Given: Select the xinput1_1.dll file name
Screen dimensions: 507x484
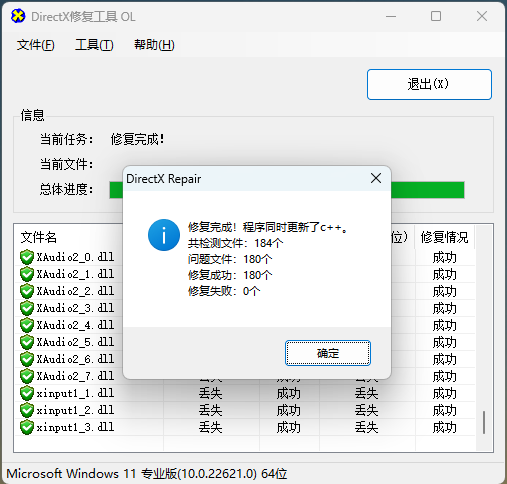Looking at the screenshot, I should pyautogui.click(x=75, y=393).
